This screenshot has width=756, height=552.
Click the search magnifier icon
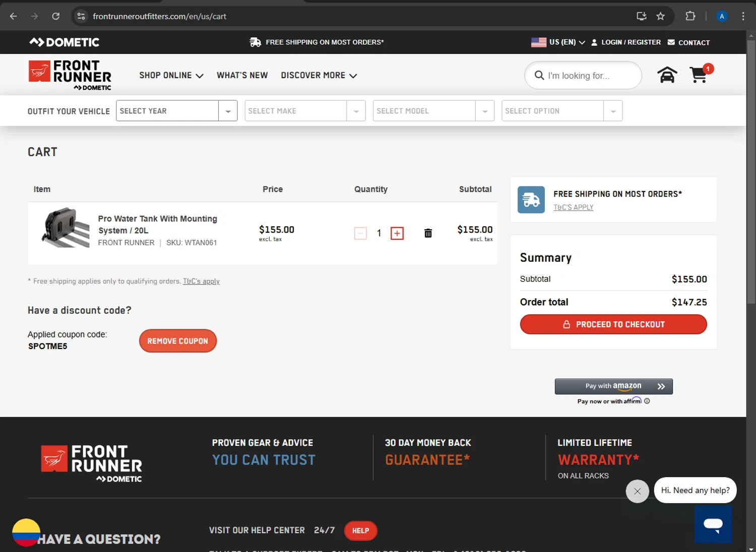click(x=539, y=76)
